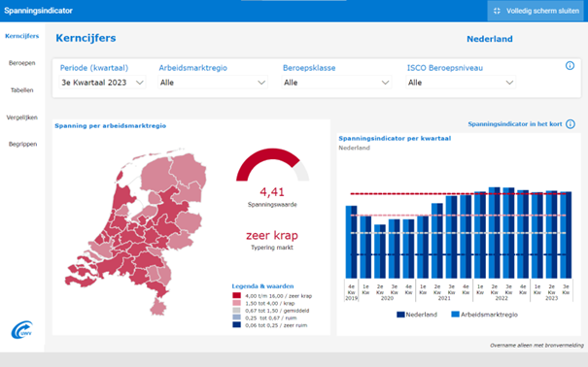Select the pink 'krap' legend swatch
Image resolution: width=588 pixels, height=367 pixels.
click(236, 303)
